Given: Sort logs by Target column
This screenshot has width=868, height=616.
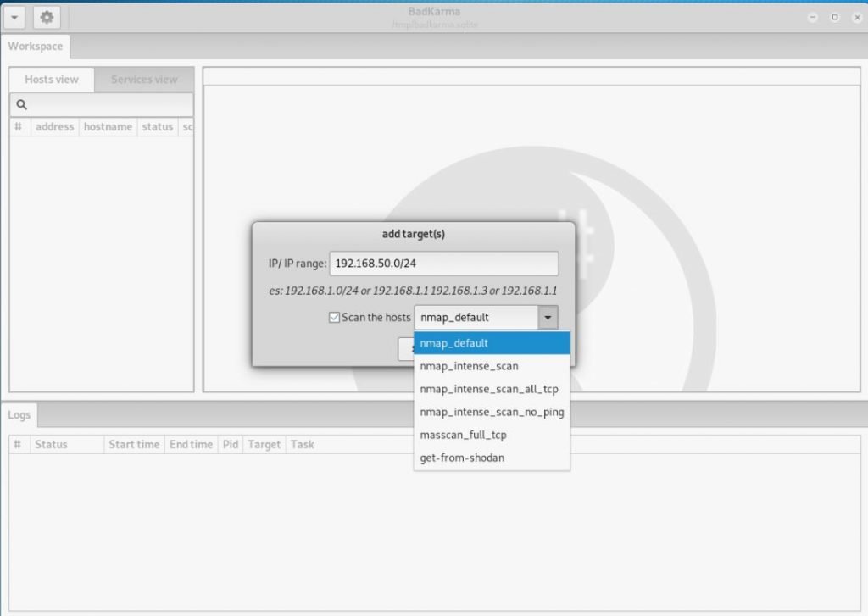Looking at the screenshot, I should pyautogui.click(x=264, y=445).
